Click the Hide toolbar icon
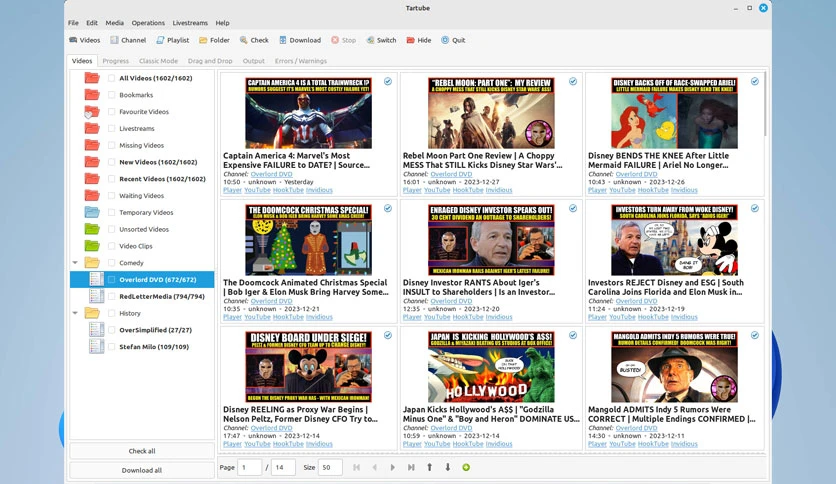The image size is (836, 484). 411,40
